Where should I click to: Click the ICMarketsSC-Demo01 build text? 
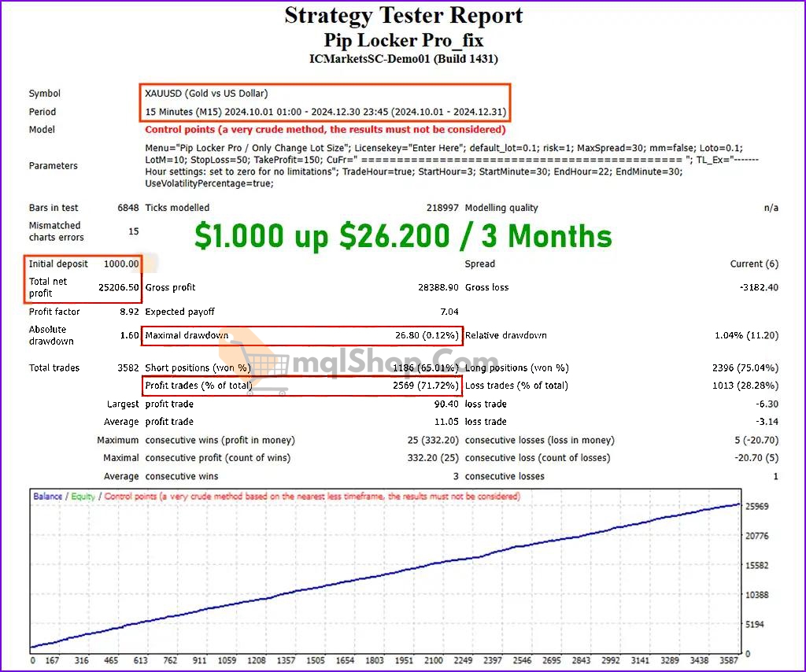pos(403,58)
